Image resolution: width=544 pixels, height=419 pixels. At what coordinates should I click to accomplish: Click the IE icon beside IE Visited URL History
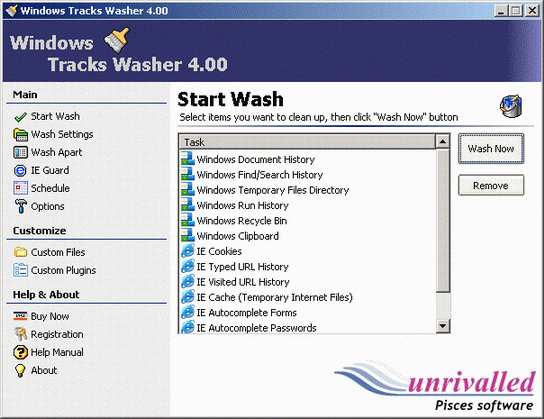(188, 282)
